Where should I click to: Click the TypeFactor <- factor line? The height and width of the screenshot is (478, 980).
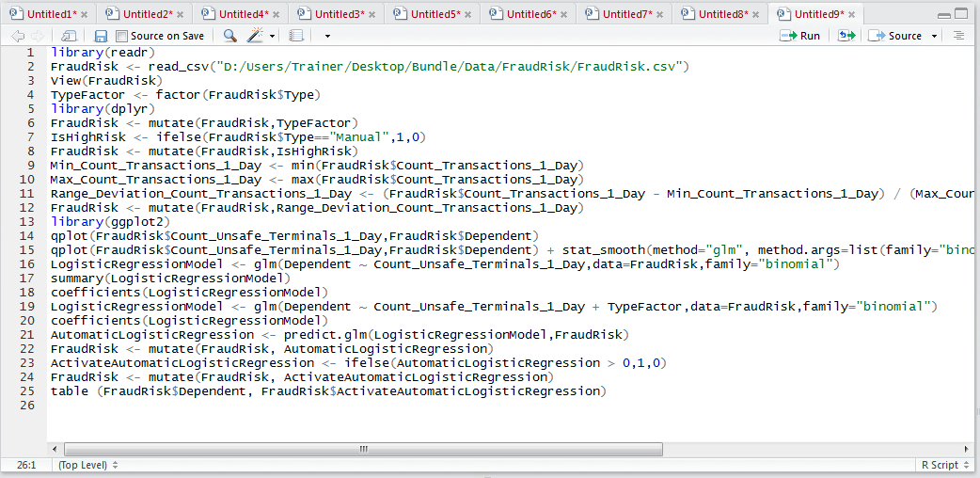(x=185, y=94)
